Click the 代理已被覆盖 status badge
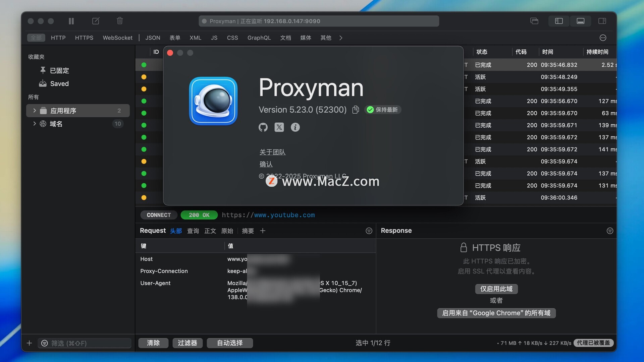The image size is (644, 362). click(593, 343)
